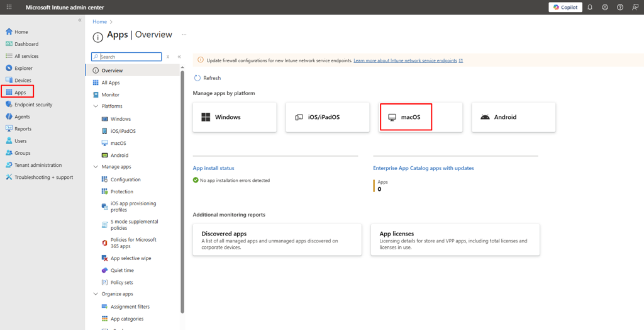Click the help question mark icon

pos(620,8)
